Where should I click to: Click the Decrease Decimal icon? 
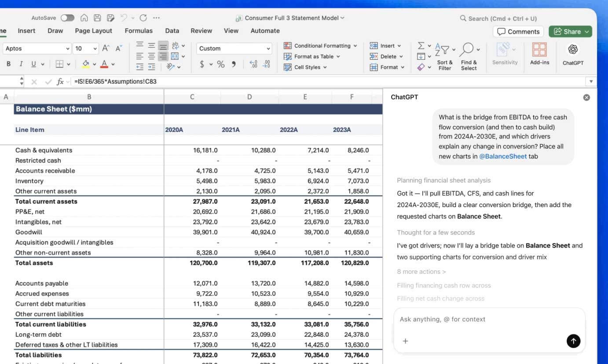(266, 64)
